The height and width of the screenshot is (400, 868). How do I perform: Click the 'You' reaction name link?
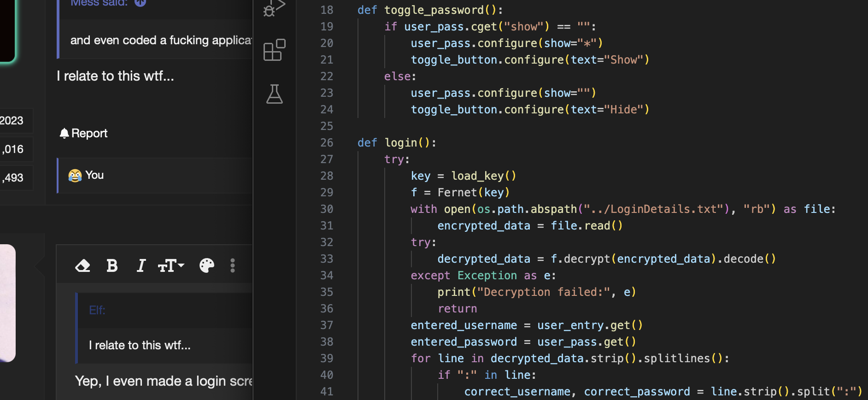94,175
